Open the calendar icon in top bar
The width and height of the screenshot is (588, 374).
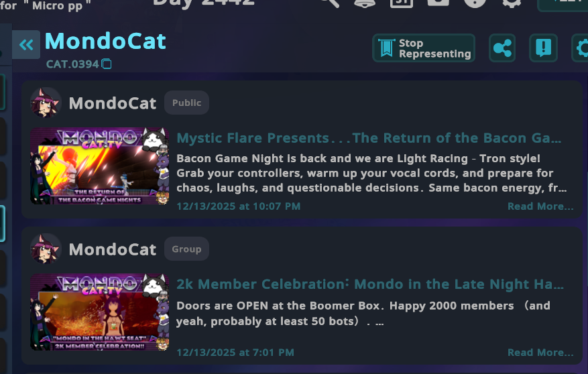pyautogui.click(x=401, y=3)
